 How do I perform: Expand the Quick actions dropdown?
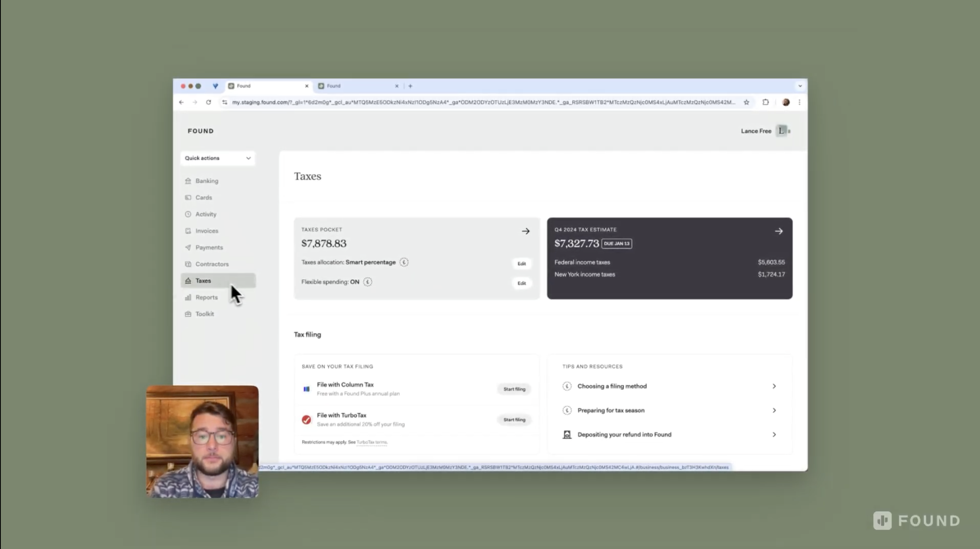[x=218, y=158]
